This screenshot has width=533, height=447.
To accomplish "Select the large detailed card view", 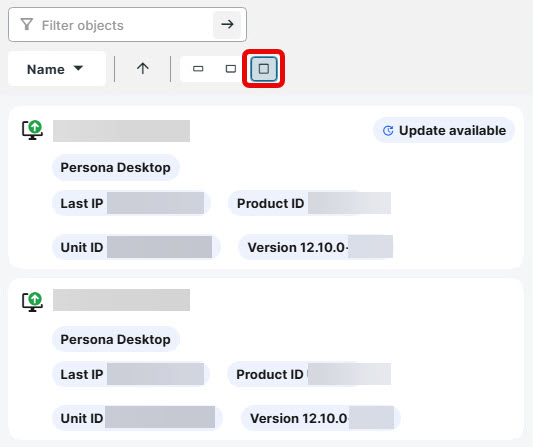I will coord(264,69).
